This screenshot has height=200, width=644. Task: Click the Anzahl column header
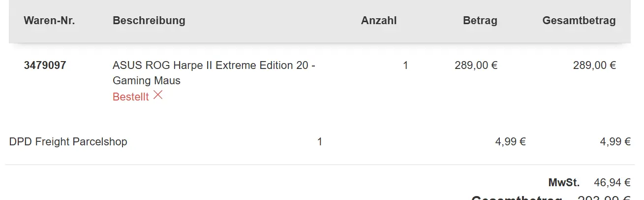[379, 21]
